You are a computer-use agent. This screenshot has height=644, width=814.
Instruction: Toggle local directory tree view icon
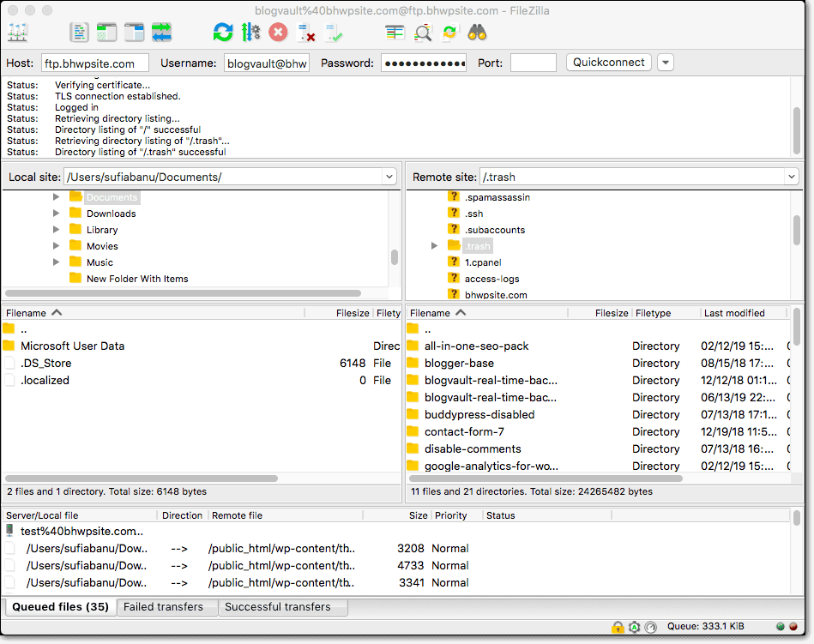click(x=106, y=33)
